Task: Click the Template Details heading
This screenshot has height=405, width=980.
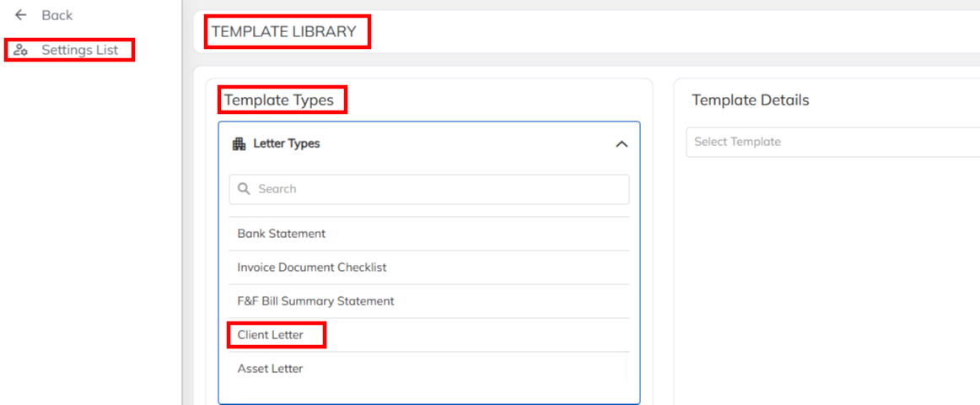Action: 751,100
